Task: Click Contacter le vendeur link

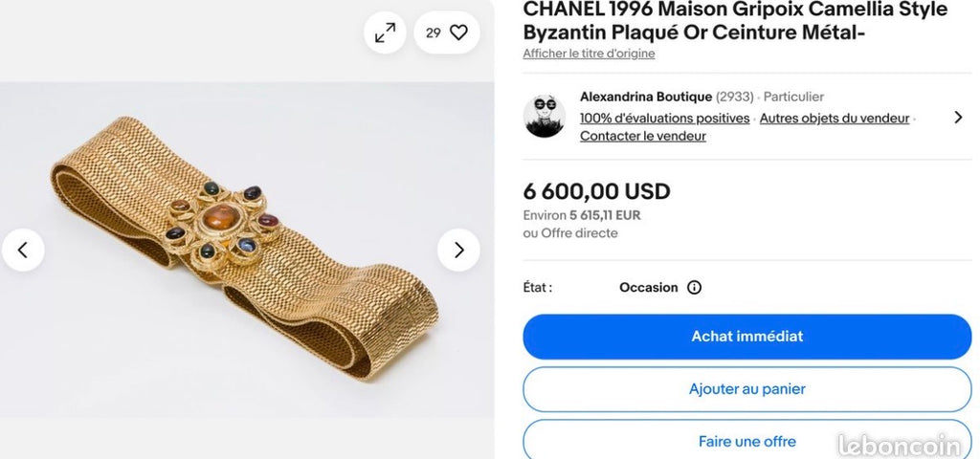Action: click(643, 136)
